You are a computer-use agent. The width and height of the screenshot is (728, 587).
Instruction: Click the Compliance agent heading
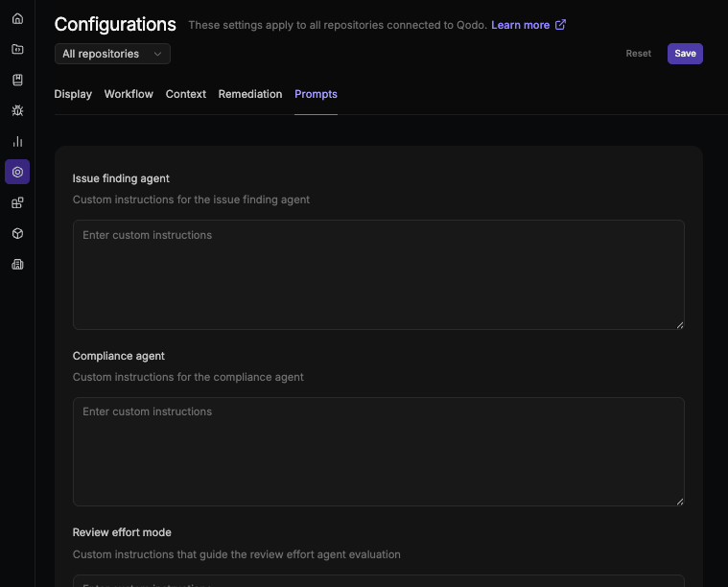[x=118, y=356]
